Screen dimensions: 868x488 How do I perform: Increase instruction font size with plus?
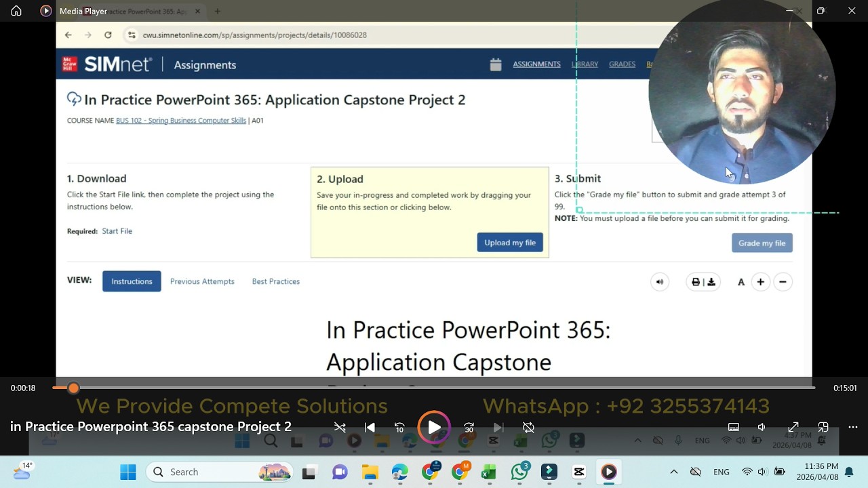pos(761,282)
